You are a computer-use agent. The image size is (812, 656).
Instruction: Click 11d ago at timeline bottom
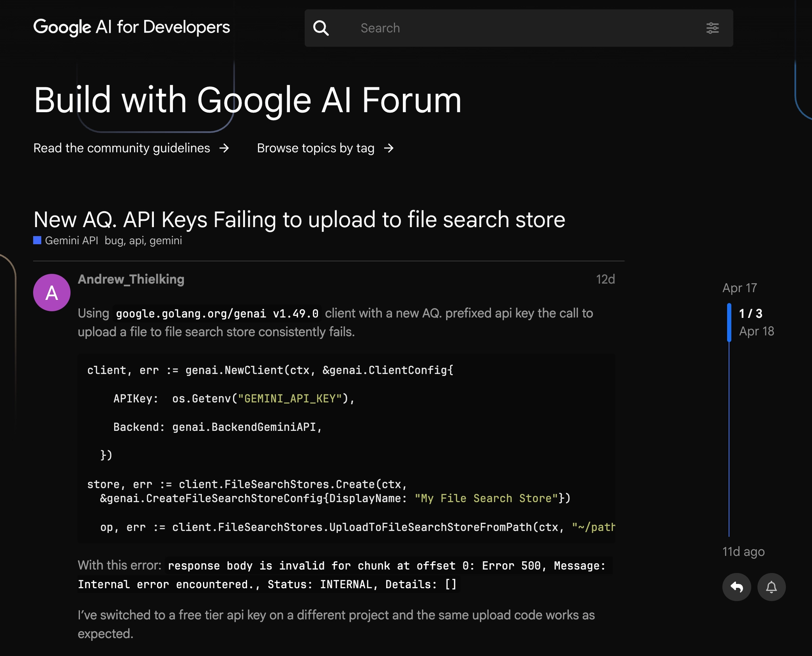click(x=743, y=551)
